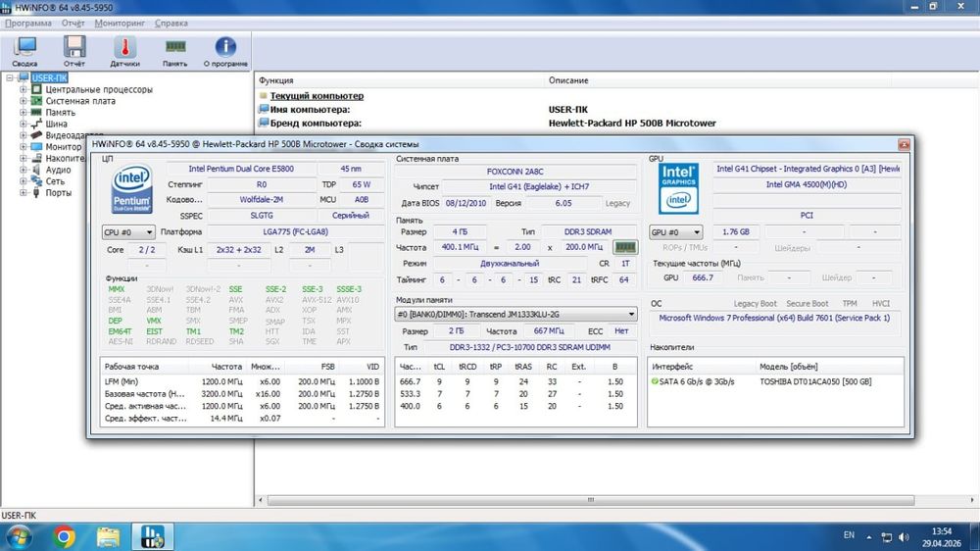Click the Wolfdale-2M codename field
This screenshot has height=551, width=980.
click(x=262, y=199)
